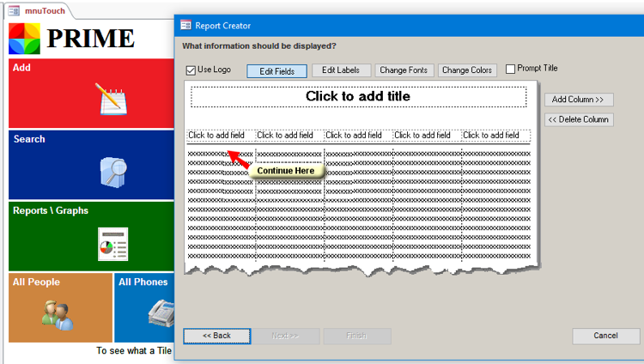Click Add Column >> button
This screenshot has height=364, width=644.
[x=579, y=100]
